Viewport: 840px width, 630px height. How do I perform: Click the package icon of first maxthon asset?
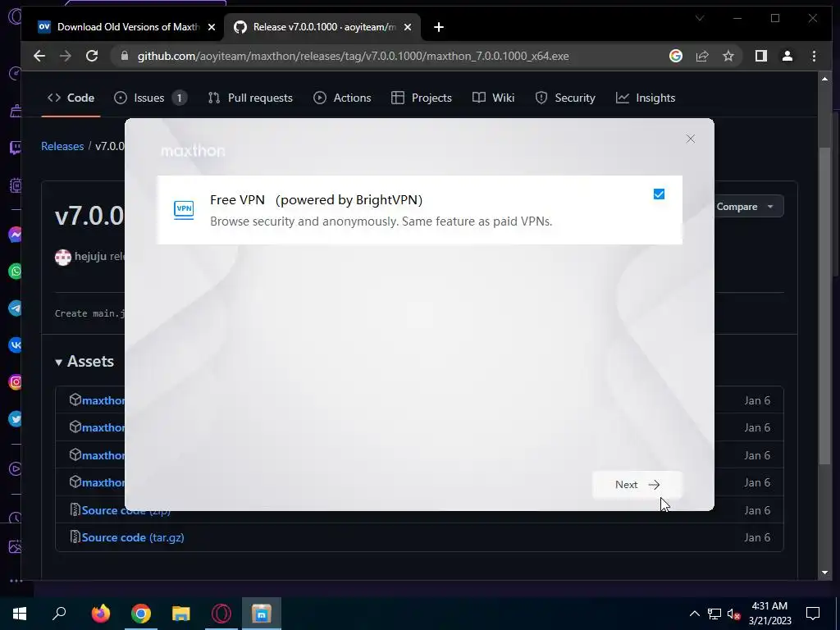click(75, 399)
